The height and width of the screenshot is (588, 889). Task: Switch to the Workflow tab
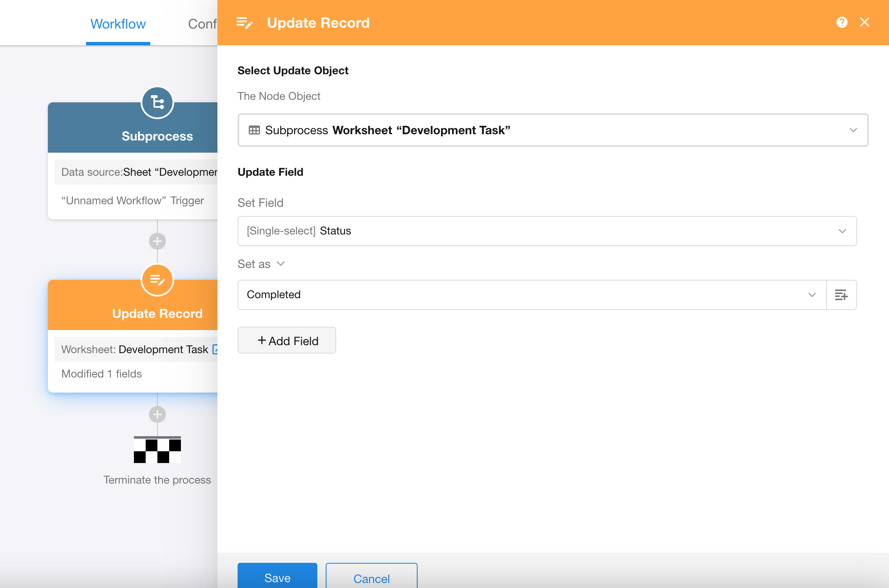tap(118, 24)
